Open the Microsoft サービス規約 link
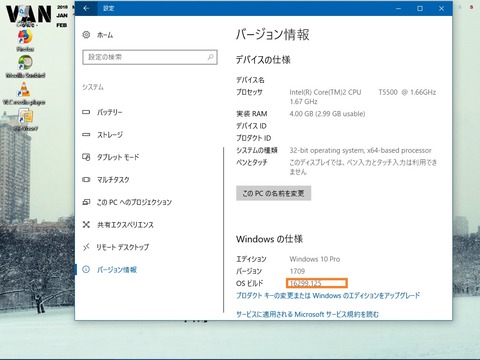Image resolution: width=480 pixels, height=360 pixels. coord(307,314)
